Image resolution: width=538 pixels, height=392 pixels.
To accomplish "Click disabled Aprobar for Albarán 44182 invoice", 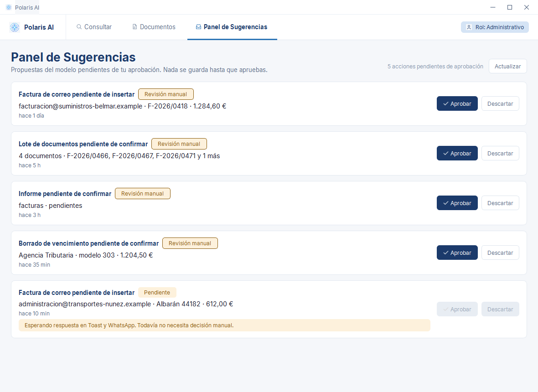I will point(457,309).
